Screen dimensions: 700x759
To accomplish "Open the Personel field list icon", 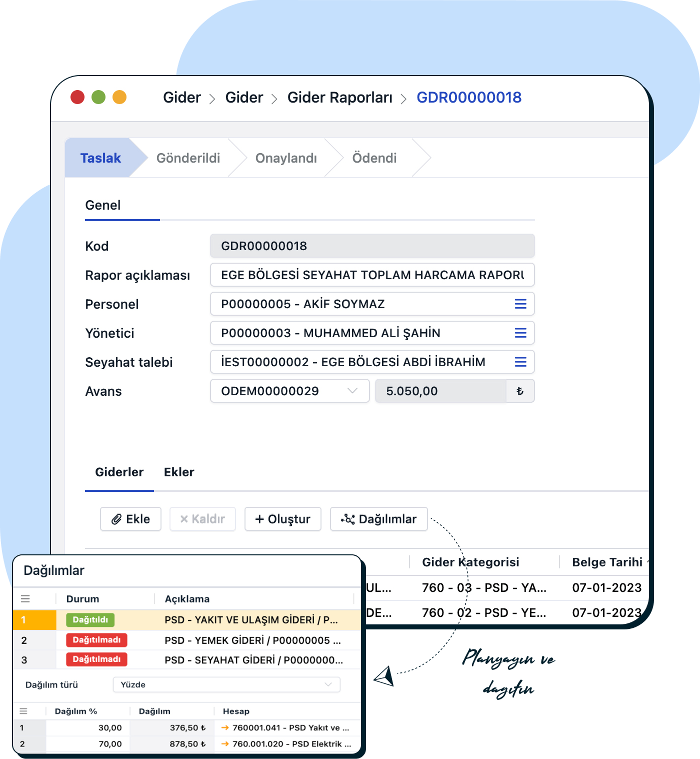I will [520, 304].
